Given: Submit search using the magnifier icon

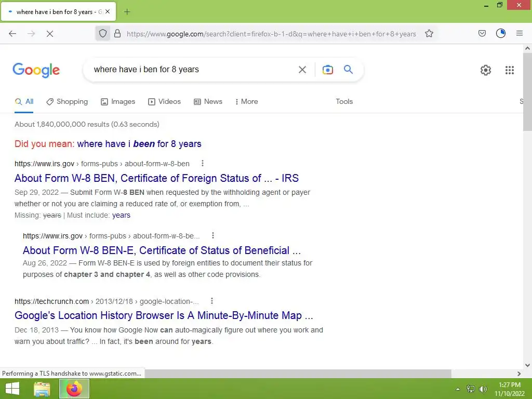Looking at the screenshot, I should 349,69.
